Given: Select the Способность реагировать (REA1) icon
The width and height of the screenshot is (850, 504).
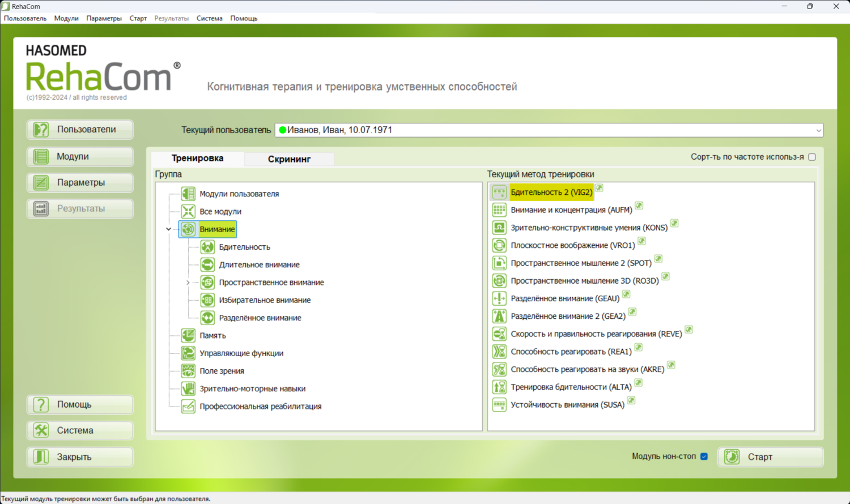Looking at the screenshot, I should [499, 352].
